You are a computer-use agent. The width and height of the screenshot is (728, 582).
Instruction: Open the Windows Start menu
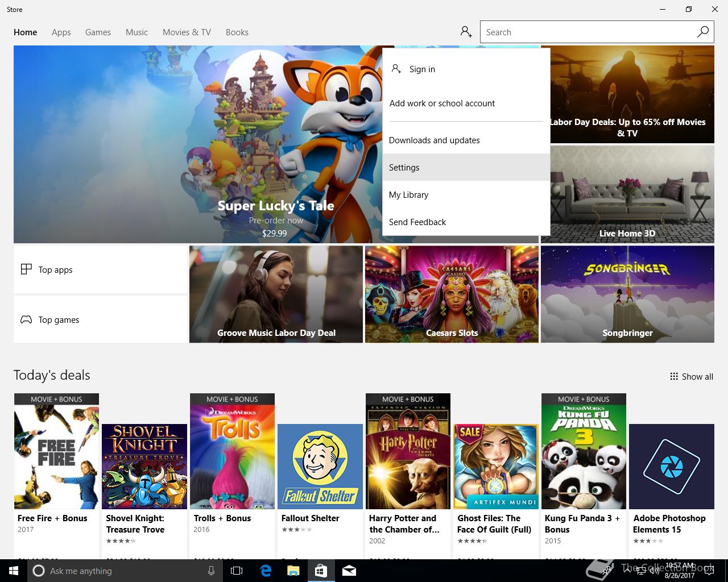coord(13,571)
